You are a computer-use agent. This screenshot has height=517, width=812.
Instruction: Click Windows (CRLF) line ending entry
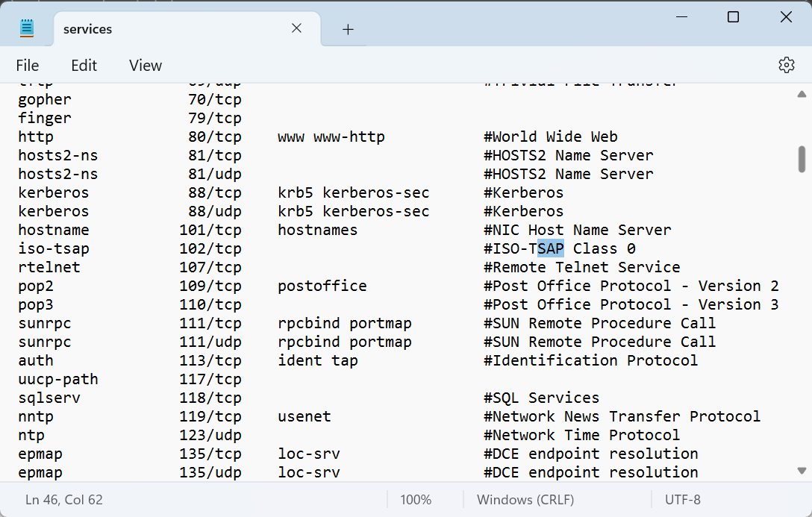pyautogui.click(x=525, y=500)
